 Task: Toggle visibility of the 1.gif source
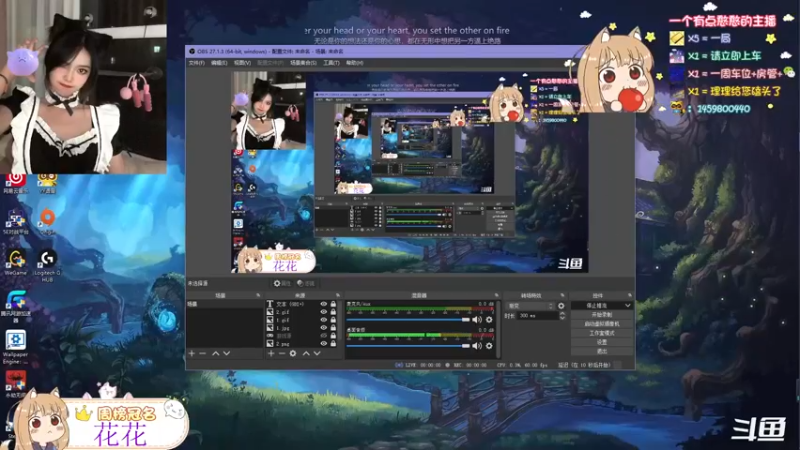(323, 320)
